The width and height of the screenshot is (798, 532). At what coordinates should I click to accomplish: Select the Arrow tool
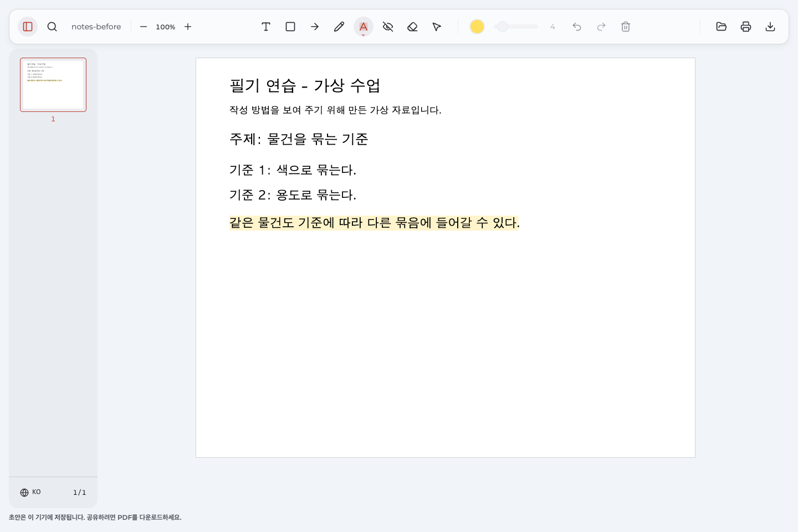315,27
